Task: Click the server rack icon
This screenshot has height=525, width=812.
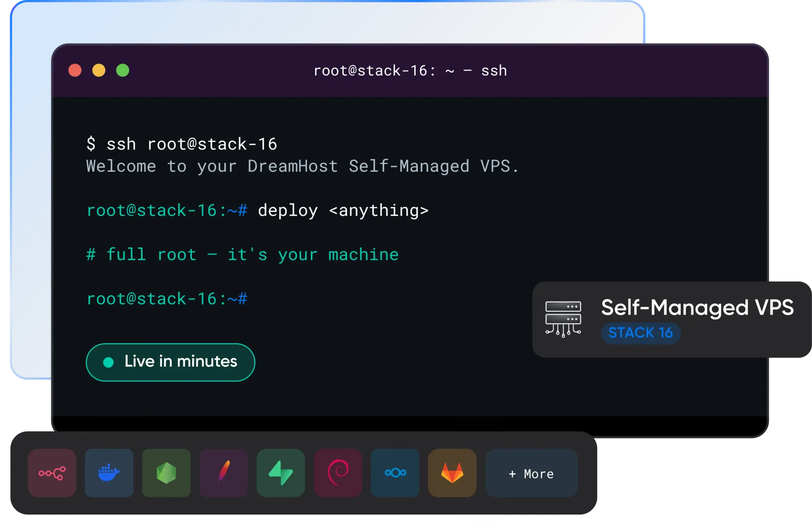Action: (x=563, y=319)
